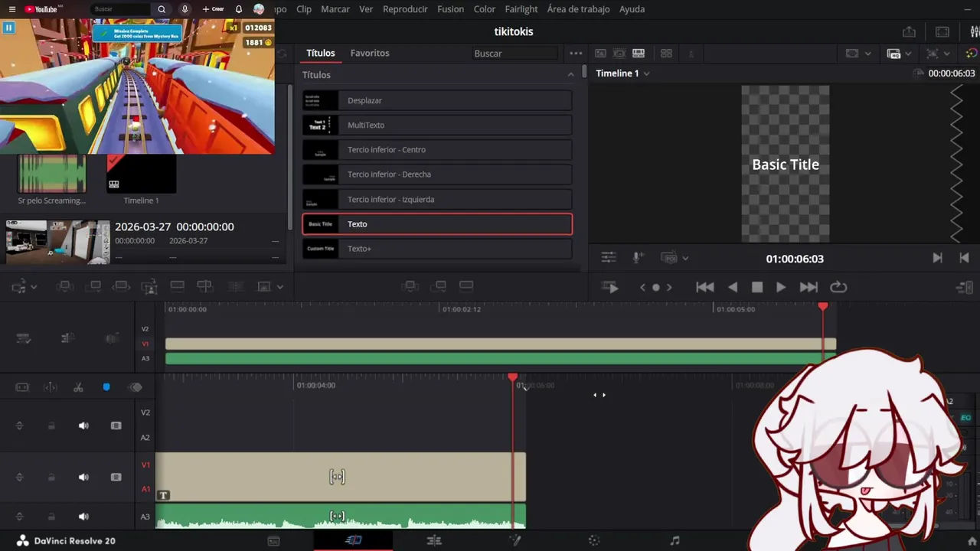
Task: Open the Fusion page icon
Action: pyautogui.click(x=515, y=540)
